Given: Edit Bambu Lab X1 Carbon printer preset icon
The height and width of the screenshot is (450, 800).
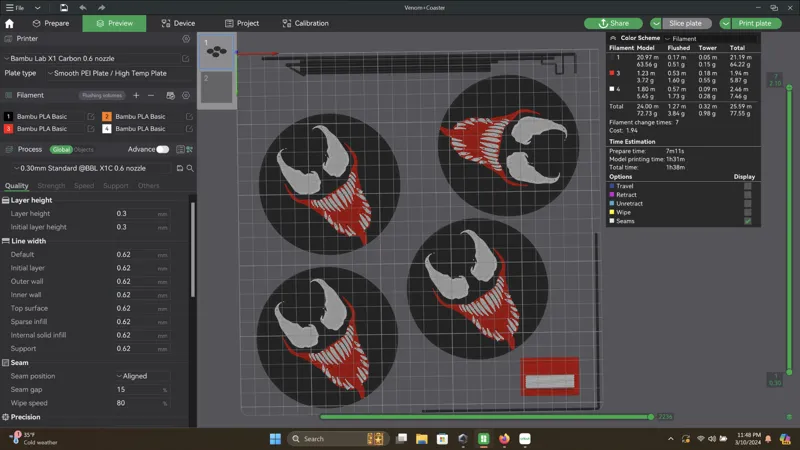Looking at the screenshot, I should tap(186, 59).
